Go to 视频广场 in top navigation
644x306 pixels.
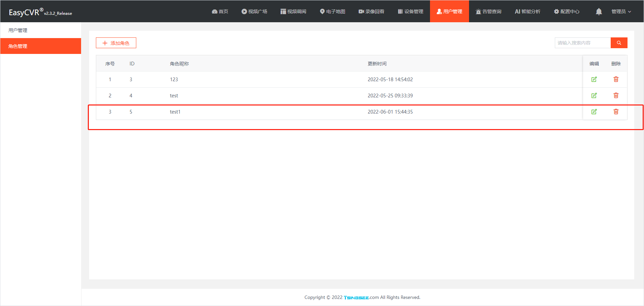tap(254, 11)
